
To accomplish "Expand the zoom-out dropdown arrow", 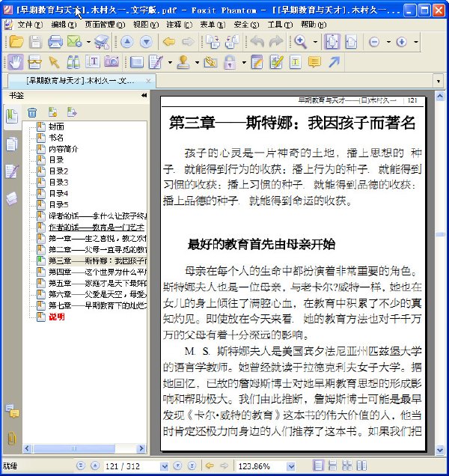I will [388, 42].
